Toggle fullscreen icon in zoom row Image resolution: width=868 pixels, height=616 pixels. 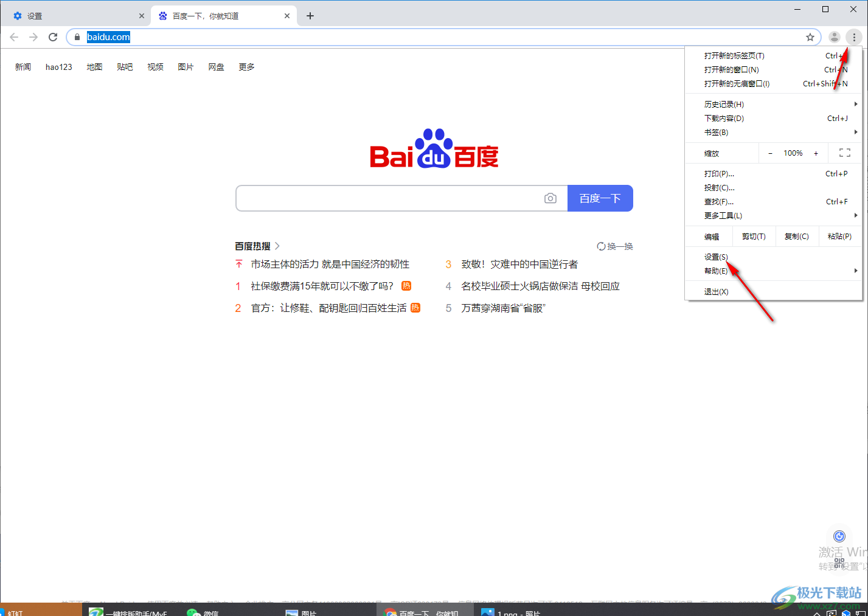click(845, 153)
